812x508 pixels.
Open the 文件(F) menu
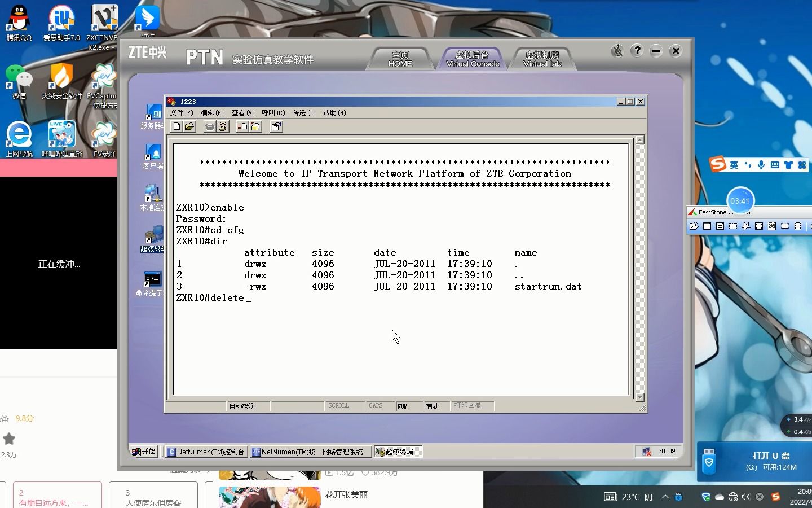(x=181, y=113)
